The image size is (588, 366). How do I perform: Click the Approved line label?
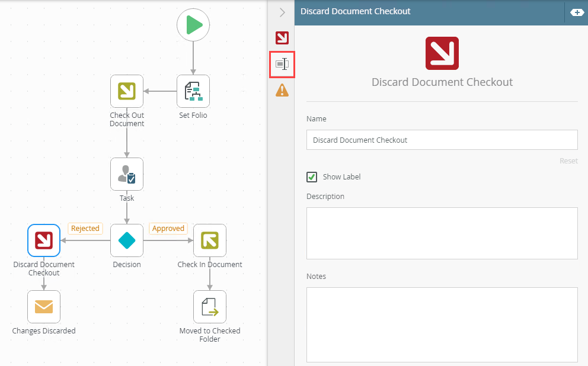click(x=168, y=229)
